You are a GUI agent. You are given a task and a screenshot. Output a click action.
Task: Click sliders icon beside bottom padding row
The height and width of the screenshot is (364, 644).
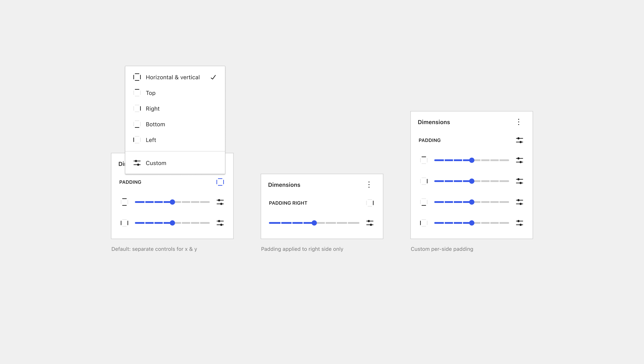click(519, 202)
